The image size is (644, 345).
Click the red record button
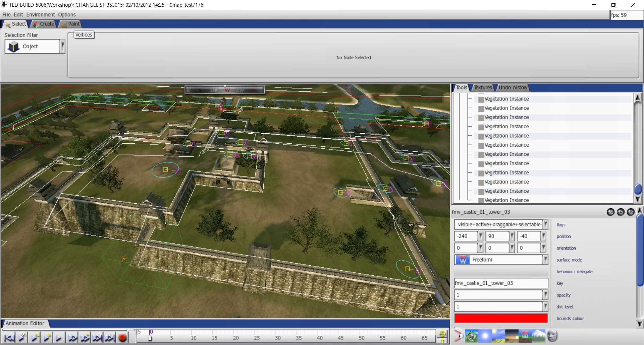tap(123, 337)
